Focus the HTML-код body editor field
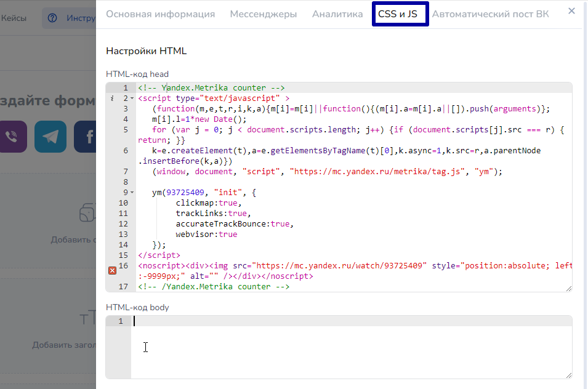The height and width of the screenshot is (389, 588). point(351,347)
